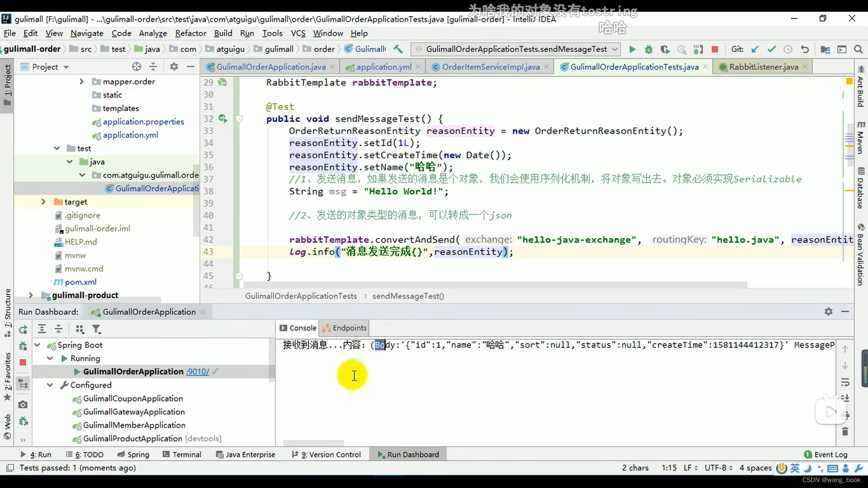
Task: Expand the Configured section in Run Dashboard
Action: pos(50,385)
